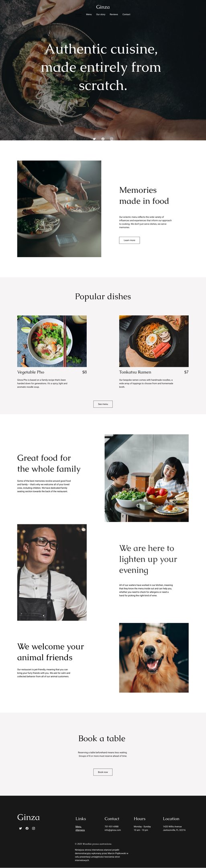This screenshot has width=206, height=868.
Task: Click the footer Facebook icon
Action: pyautogui.click(x=27, y=828)
